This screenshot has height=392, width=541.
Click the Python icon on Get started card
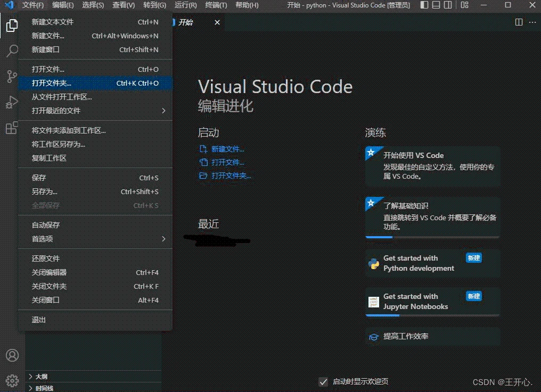[374, 264]
